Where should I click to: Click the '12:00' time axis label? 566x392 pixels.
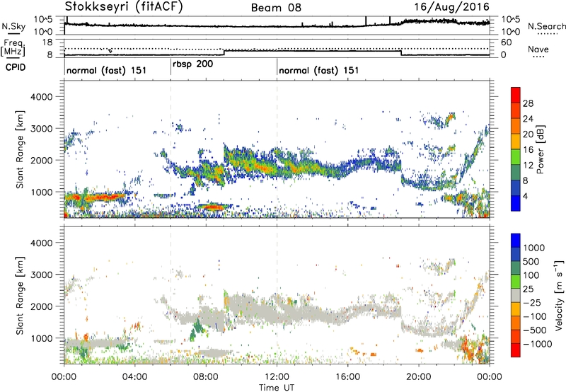point(277,377)
